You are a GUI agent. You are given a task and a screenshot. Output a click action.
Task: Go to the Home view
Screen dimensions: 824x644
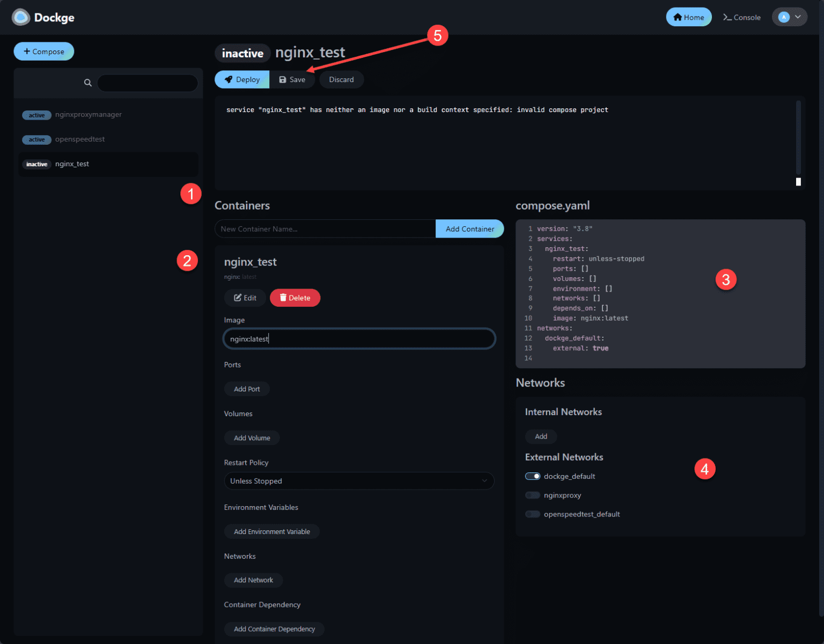coord(688,17)
